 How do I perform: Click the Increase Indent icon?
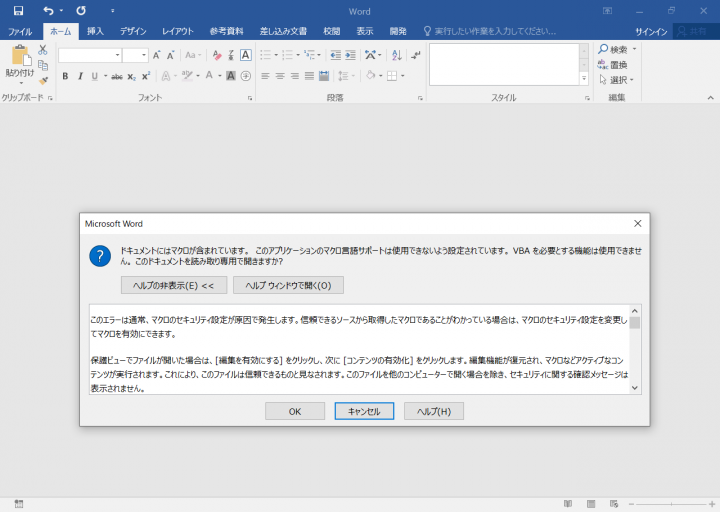pyautogui.click(x=350, y=55)
